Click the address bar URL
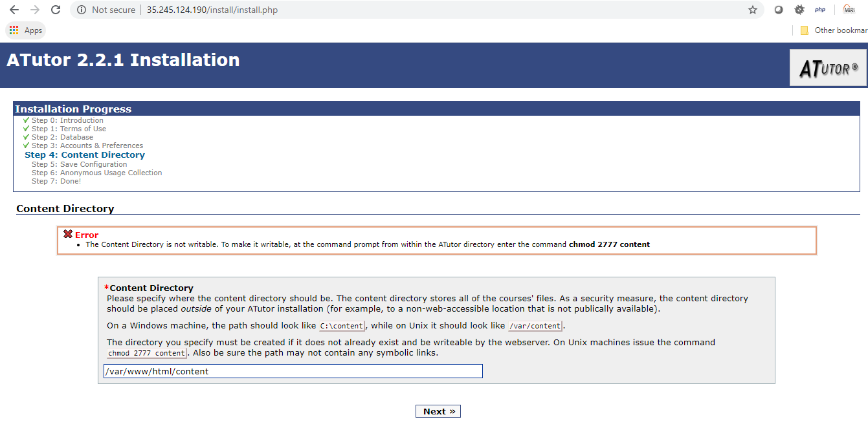868x428 pixels. pos(212,10)
